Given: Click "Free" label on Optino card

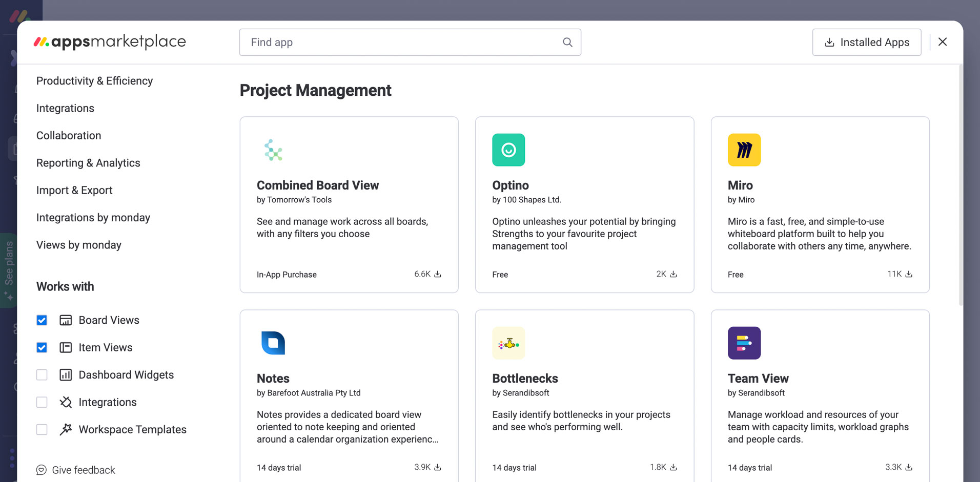Looking at the screenshot, I should [x=500, y=275].
